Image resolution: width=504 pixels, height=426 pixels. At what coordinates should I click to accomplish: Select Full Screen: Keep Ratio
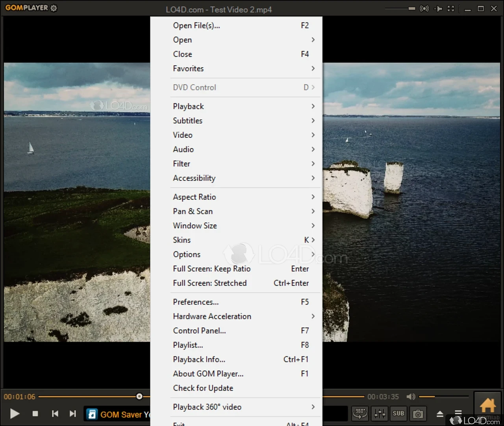[x=236, y=269]
